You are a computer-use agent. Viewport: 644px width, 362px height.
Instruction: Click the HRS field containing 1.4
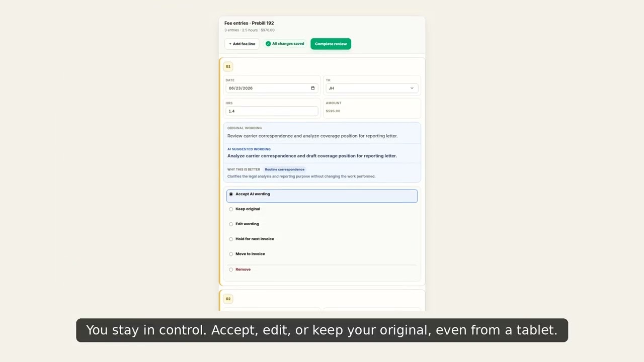click(x=272, y=111)
